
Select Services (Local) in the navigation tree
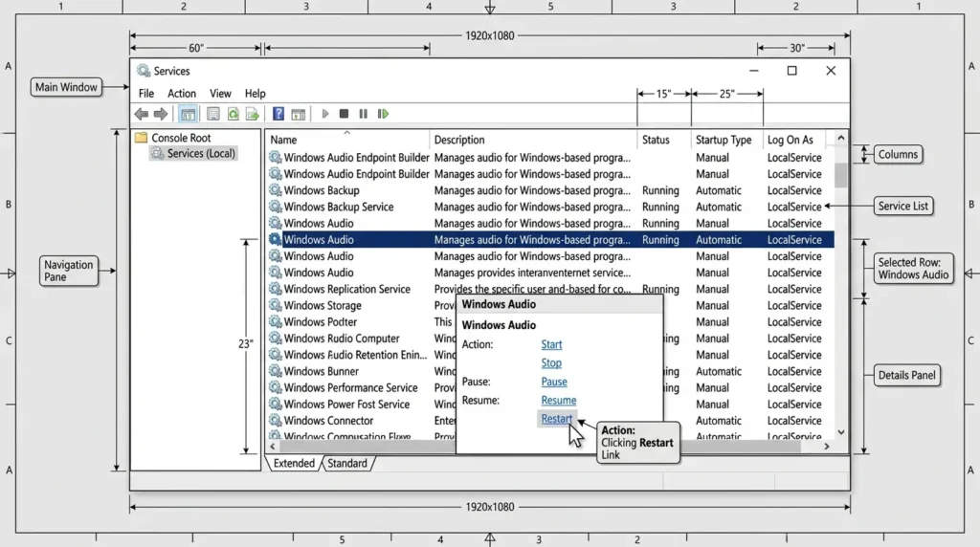pos(201,154)
